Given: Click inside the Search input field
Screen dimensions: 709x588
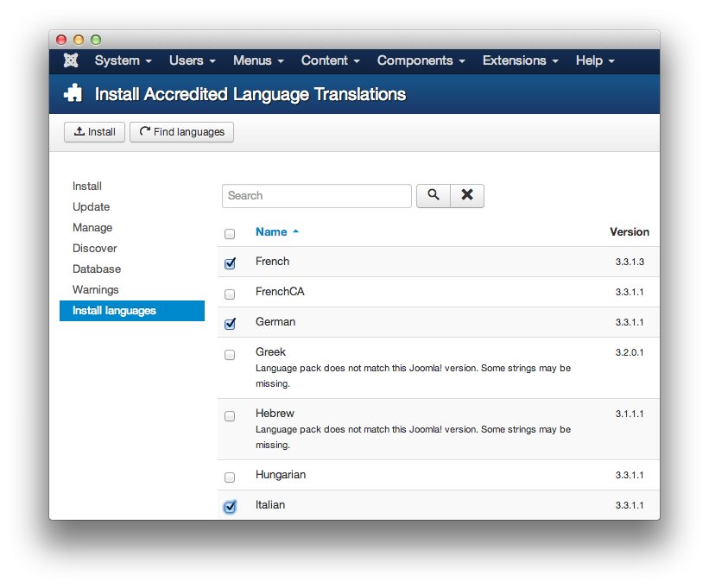Looking at the screenshot, I should pyautogui.click(x=316, y=195).
